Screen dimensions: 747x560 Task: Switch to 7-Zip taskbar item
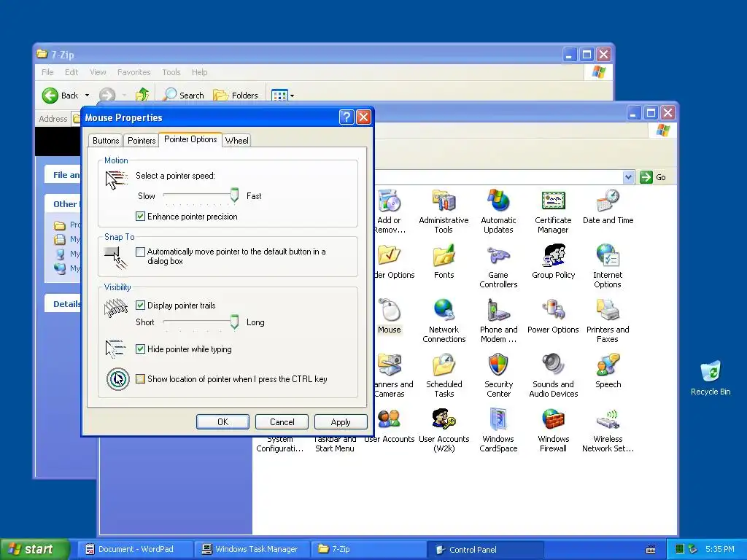click(368, 549)
